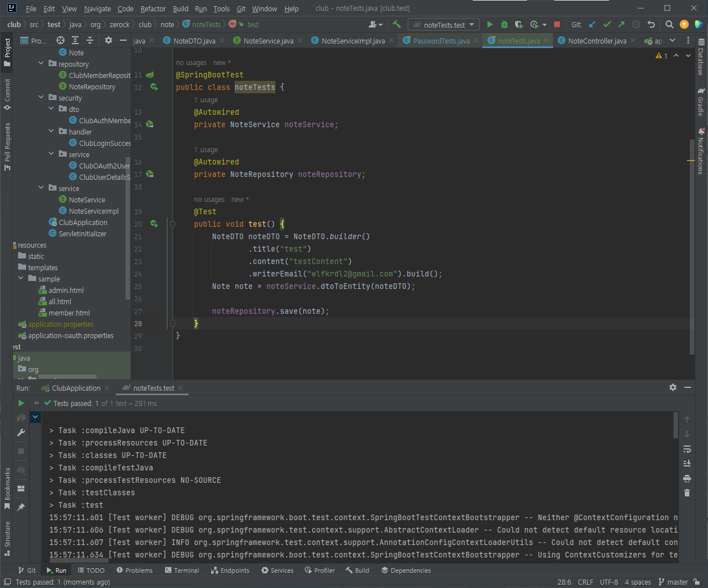The image size is (708, 588).
Task: Toggle pin tab in Run panel
Action: (x=21, y=507)
